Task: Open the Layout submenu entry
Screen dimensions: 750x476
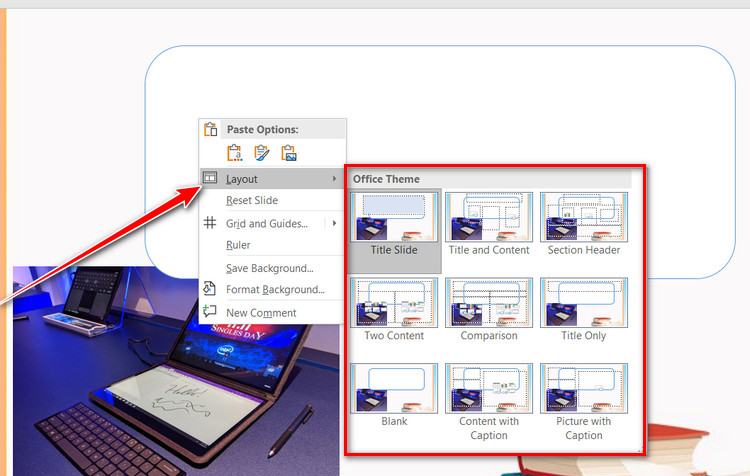Action: 272,178
